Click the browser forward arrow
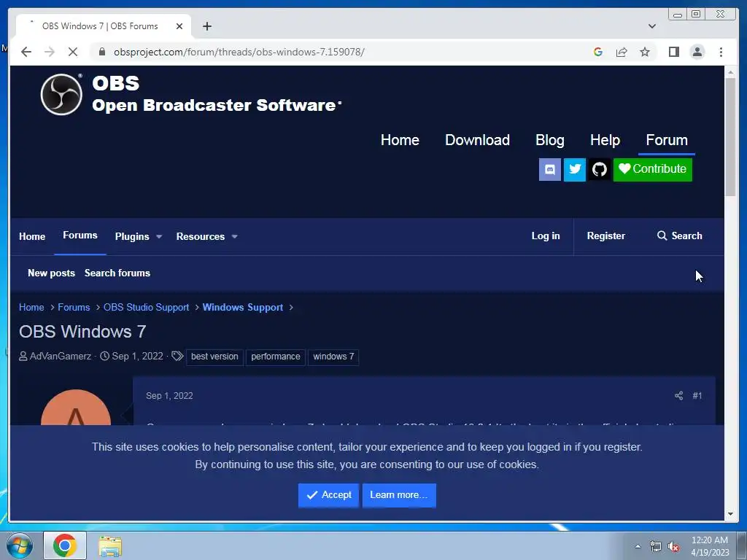747x560 pixels. (x=50, y=52)
